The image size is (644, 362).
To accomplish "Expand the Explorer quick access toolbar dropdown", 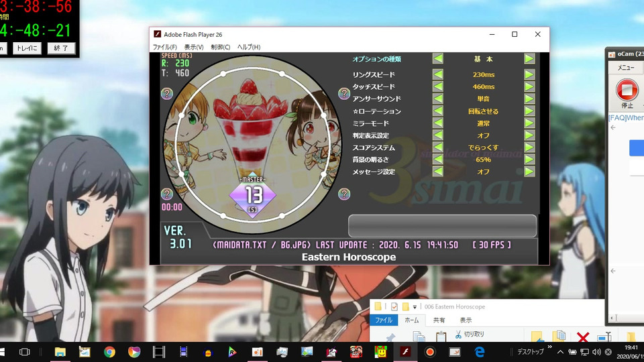I will (415, 307).
